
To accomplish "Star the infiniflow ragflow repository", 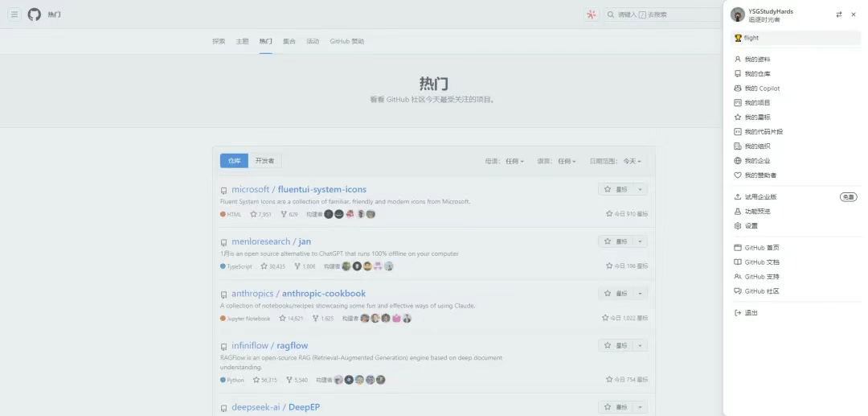I will (615, 346).
